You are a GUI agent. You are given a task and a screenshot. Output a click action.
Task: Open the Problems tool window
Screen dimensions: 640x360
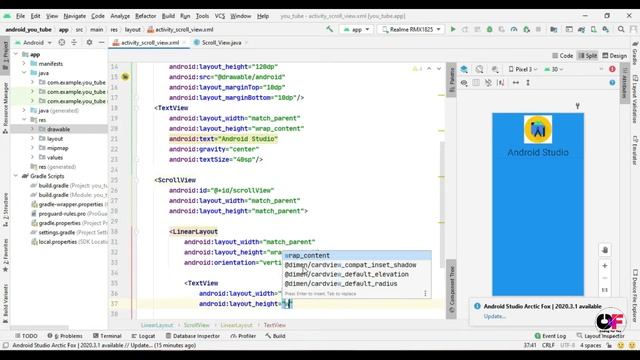64,336
